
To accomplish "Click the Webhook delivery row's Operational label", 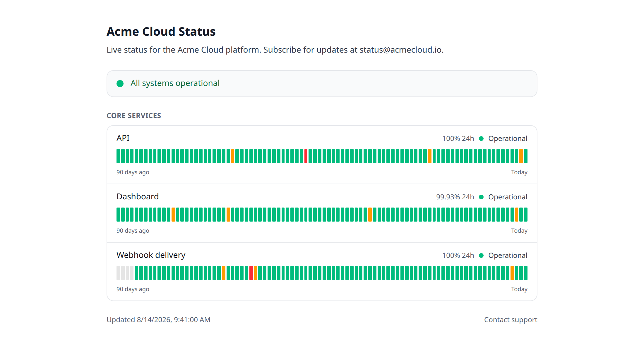I will pos(508,255).
